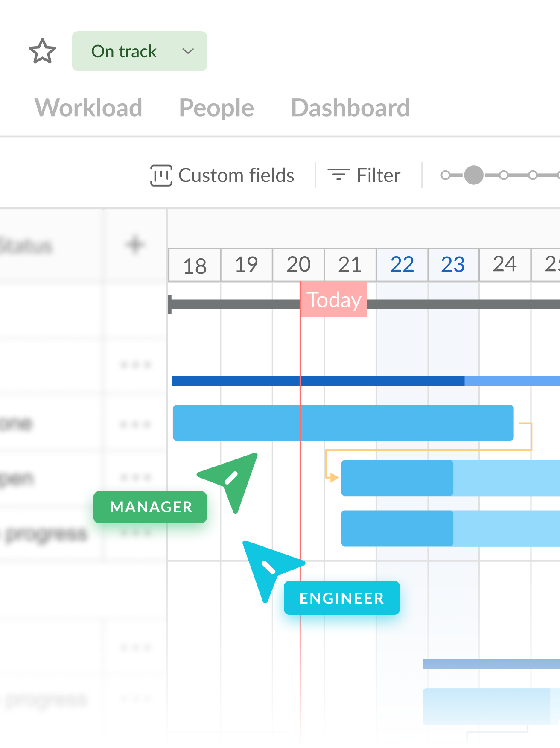The height and width of the screenshot is (748, 560).
Task: Click the MANAGER label badge
Action: click(x=150, y=507)
